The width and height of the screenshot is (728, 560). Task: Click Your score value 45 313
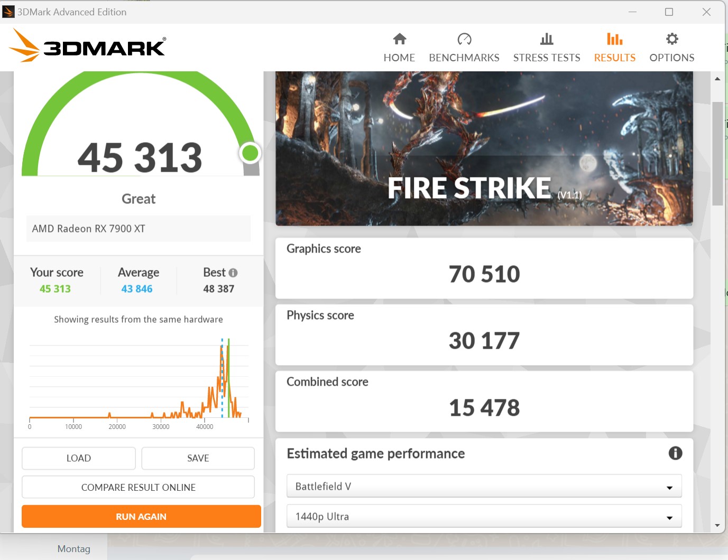pyautogui.click(x=55, y=289)
